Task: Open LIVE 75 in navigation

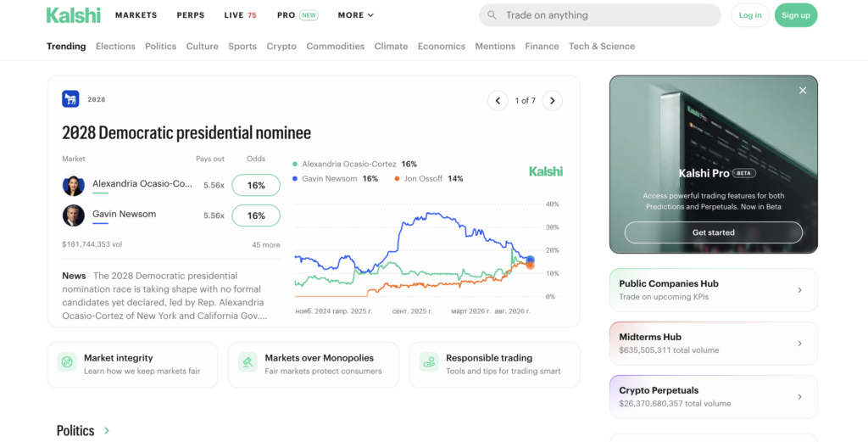Action: [240, 15]
